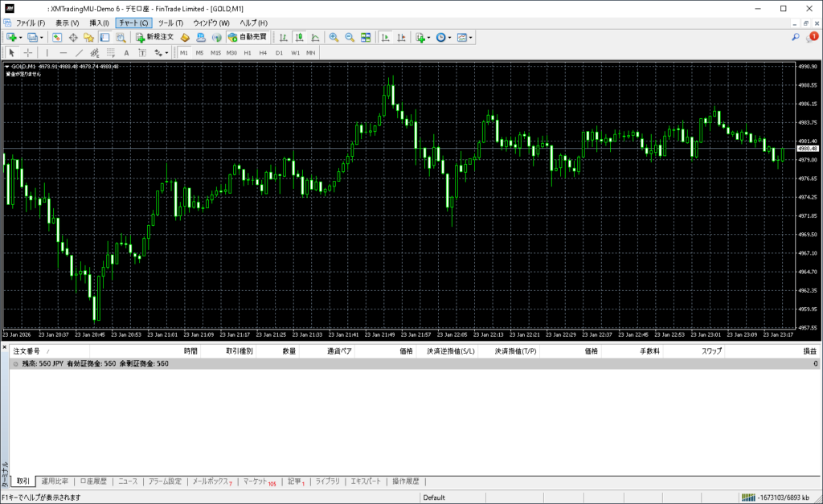Click the 損益 column header
The image size is (823, 504).
point(809,351)
